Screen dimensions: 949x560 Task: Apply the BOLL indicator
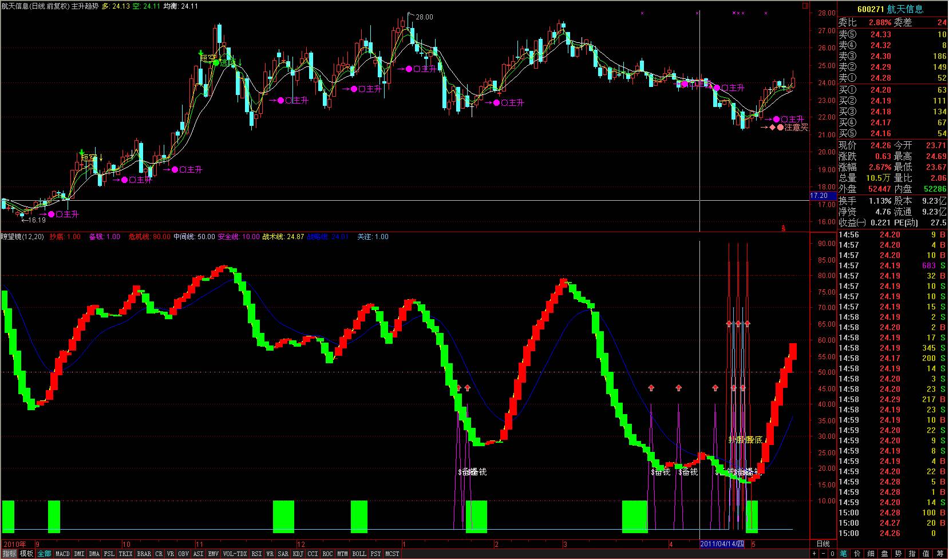pyautogui.click(x=359, y=554)
